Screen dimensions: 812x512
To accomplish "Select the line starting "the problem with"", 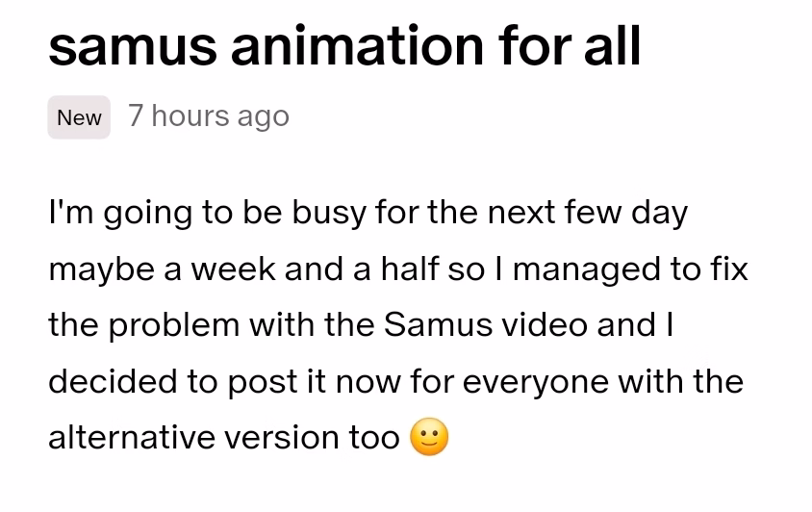I will pos(361,325).
